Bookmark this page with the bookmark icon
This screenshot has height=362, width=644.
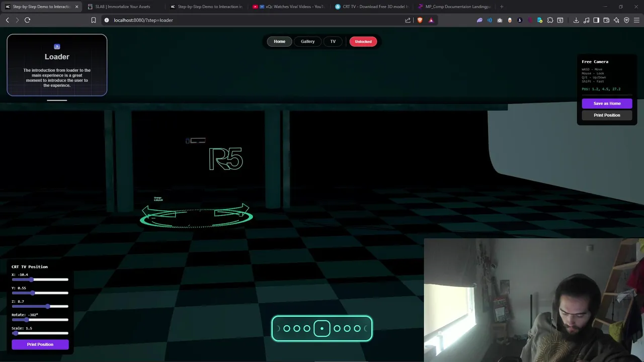(x=94, y=20)
